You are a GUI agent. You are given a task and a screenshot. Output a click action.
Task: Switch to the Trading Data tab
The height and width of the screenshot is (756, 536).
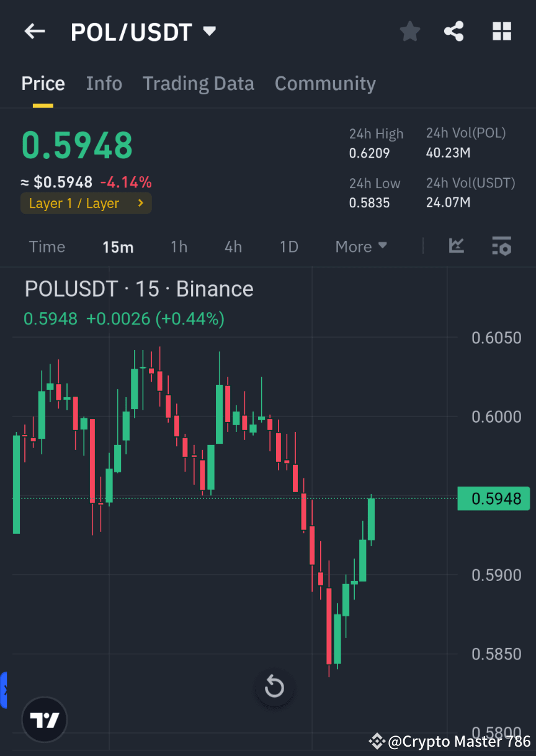point(199,83)
